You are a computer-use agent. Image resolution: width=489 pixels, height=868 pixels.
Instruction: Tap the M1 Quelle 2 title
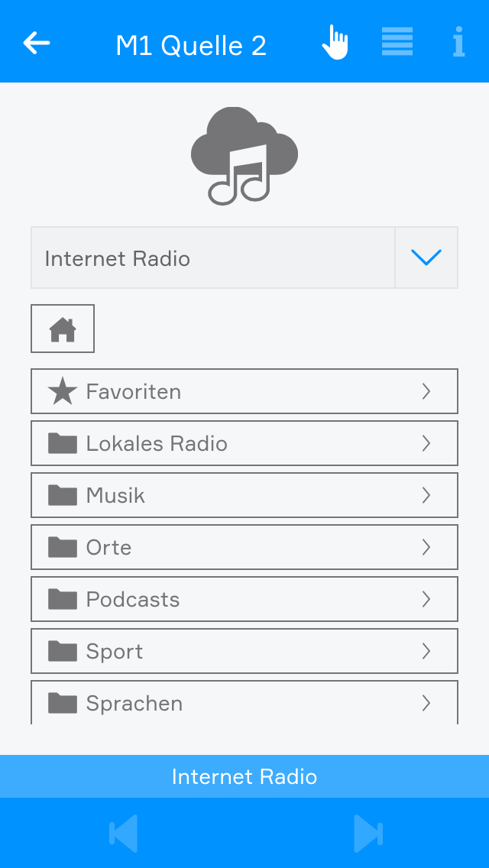191,46
